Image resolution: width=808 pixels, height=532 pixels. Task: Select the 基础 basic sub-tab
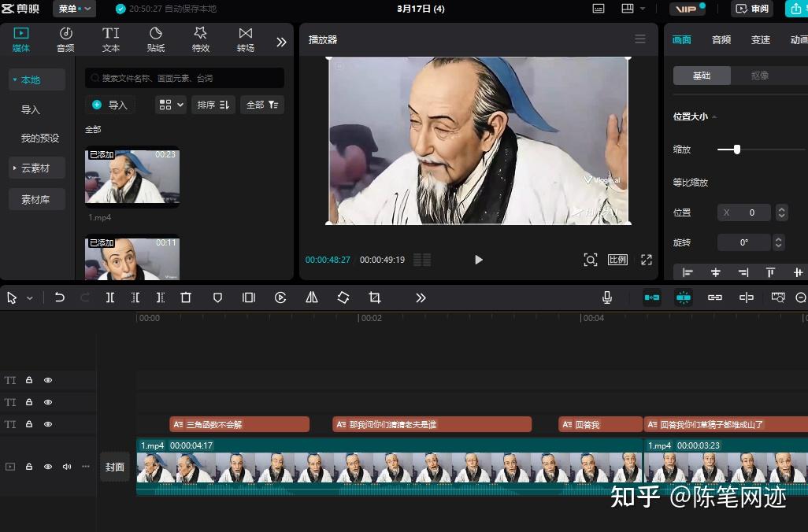tap(702, 76)
